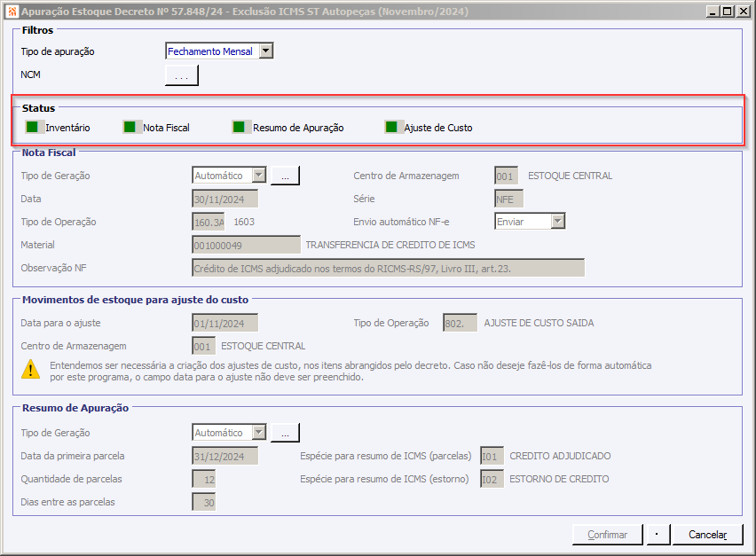Open the Envio automático NF-e dropdown

pos(558,222)
